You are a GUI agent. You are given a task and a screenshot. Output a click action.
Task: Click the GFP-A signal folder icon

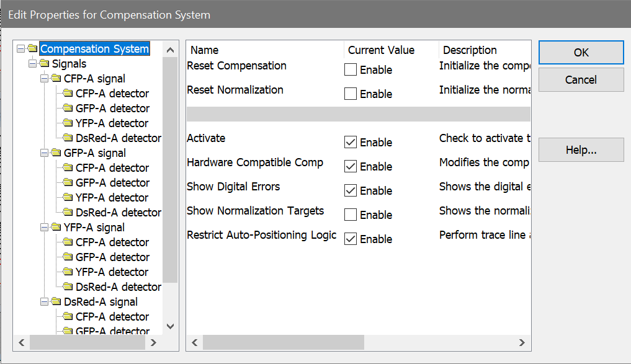(56, 153)
